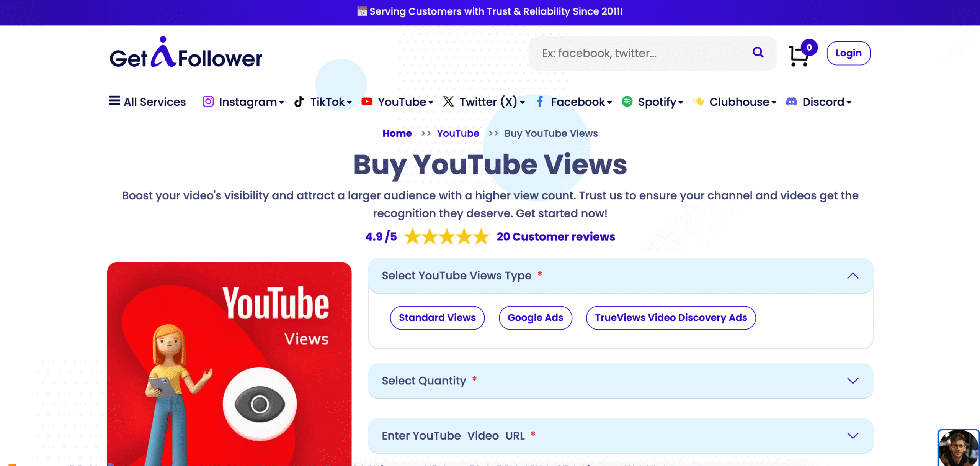Click the calendar icon in top banner
This screenshot has width=980, height=466.
click(362, 11)
